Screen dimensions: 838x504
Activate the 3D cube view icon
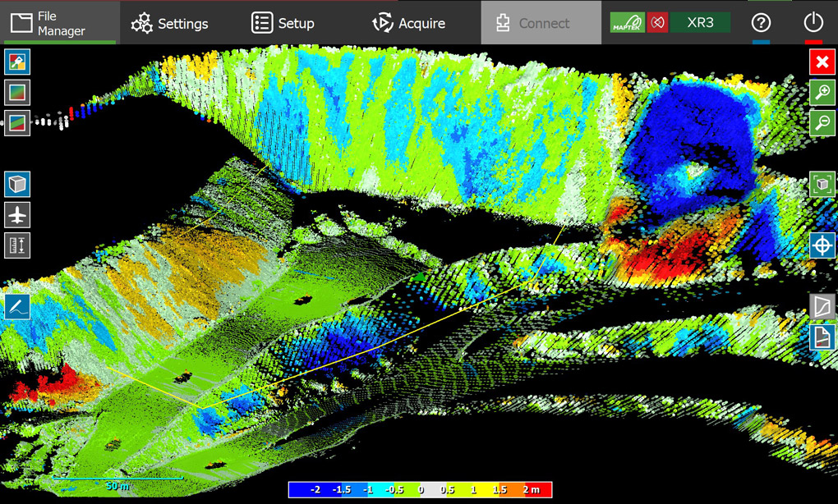coord(17,184)
